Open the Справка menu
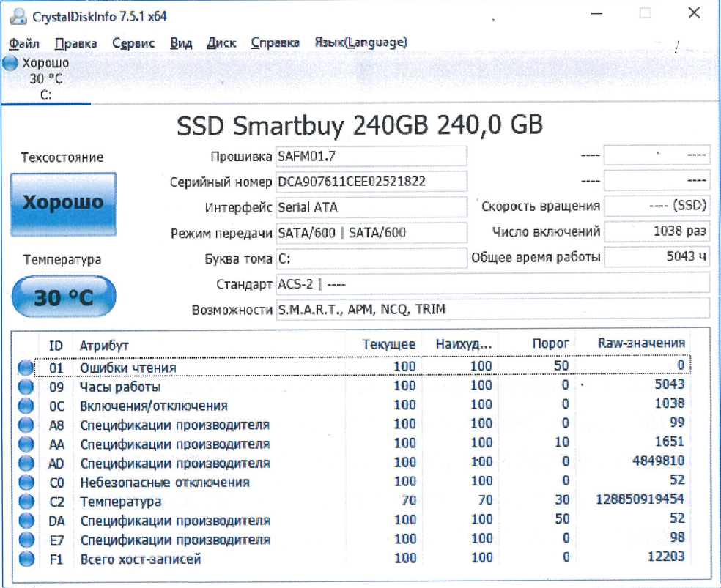The height and width of the screenshot is (588, 721). (x=275, y=43)
